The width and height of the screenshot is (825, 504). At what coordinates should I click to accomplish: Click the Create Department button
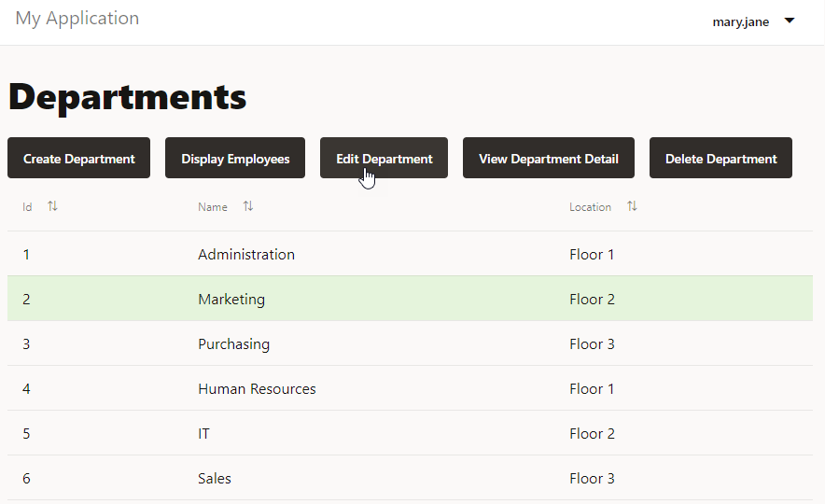pyautogui.click(x=79, y=158)
